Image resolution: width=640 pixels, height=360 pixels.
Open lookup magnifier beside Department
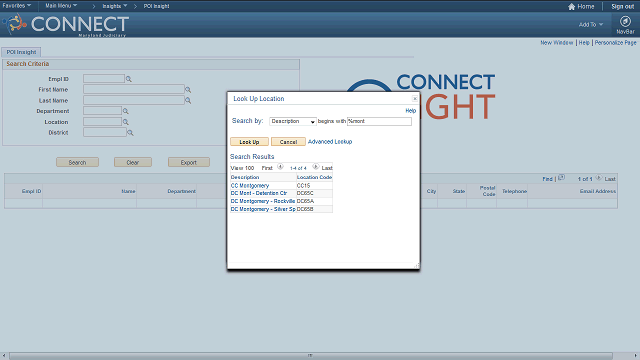coord(126,111)
